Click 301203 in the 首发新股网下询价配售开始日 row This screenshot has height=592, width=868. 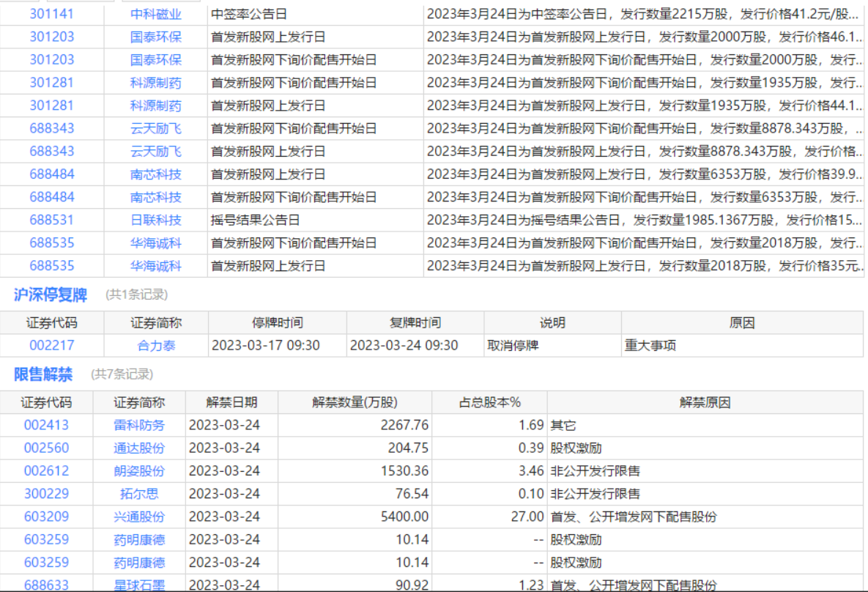(51, 60)
